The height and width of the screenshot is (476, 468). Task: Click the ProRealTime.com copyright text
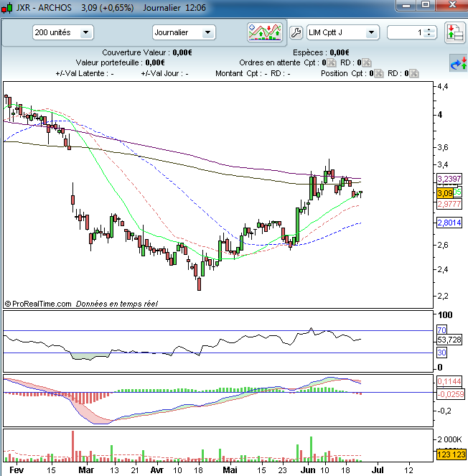pos(38,304)
